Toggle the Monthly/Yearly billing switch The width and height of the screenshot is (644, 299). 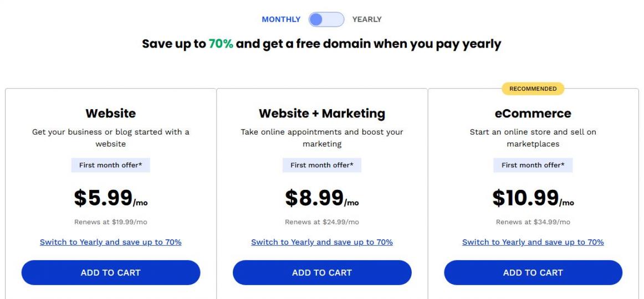click(326, 19)
